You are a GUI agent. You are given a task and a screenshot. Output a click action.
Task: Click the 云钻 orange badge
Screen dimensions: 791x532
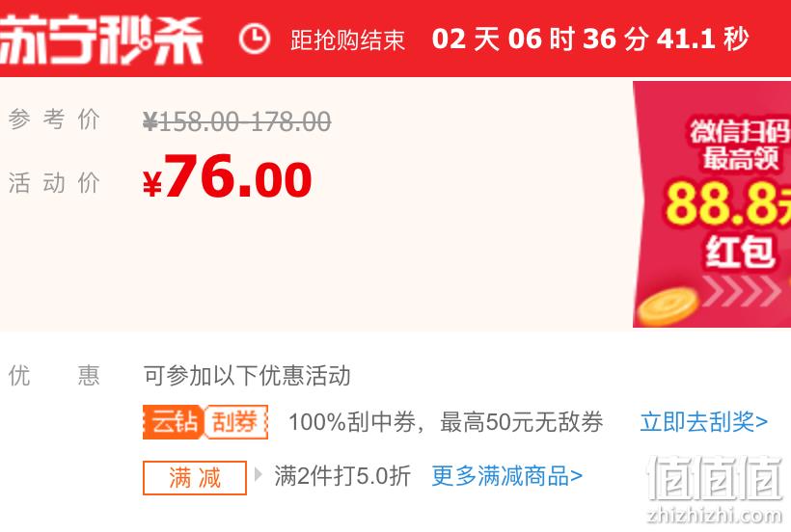point(174,422)
